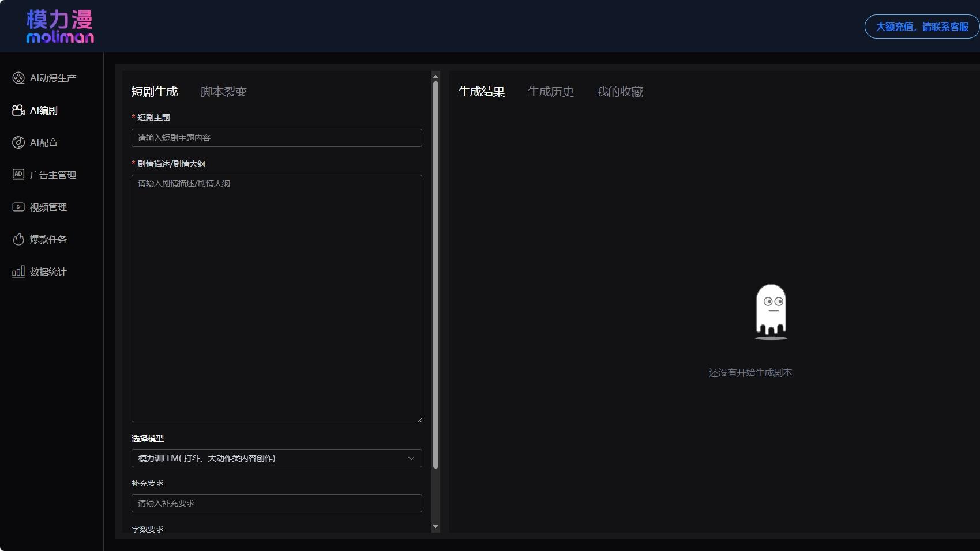Click the 广告主管理 AD icon
980x551 pixels.
18,175
